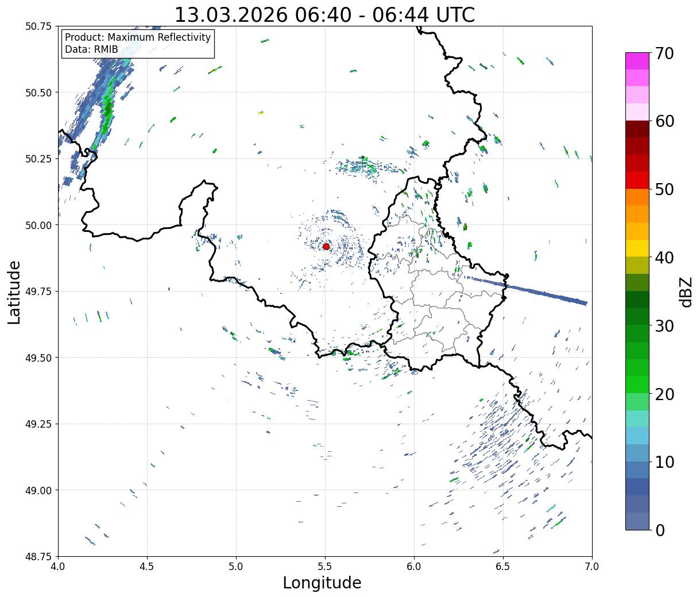
Task: Click the 49.75 latitude tick label
Action: pyautogui.click(x=38, y=292)
